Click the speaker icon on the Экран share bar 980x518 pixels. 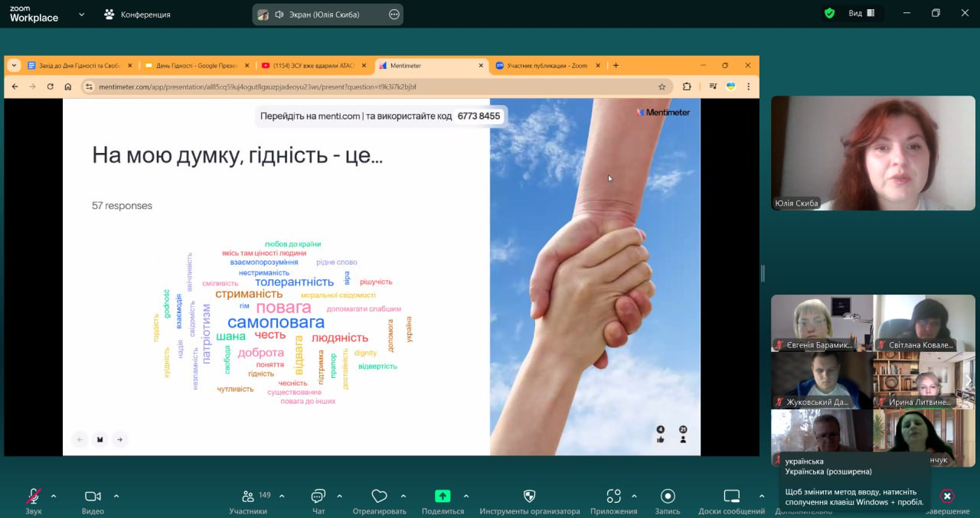tap(279, 14)
